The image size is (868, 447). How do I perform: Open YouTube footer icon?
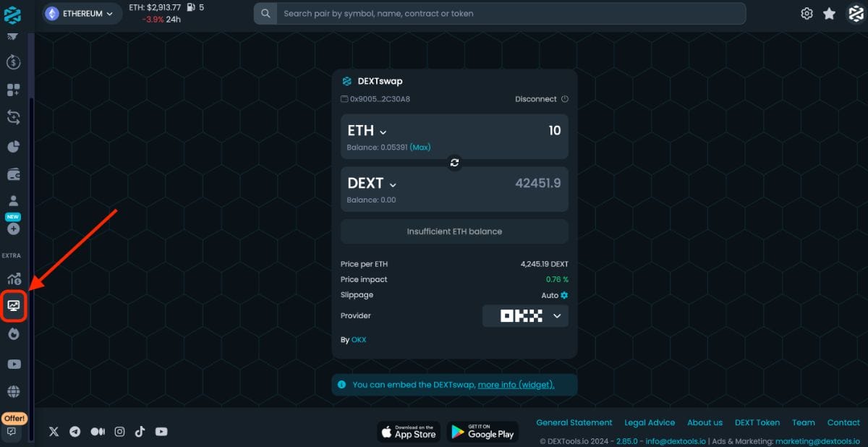(x=161, y=432)
